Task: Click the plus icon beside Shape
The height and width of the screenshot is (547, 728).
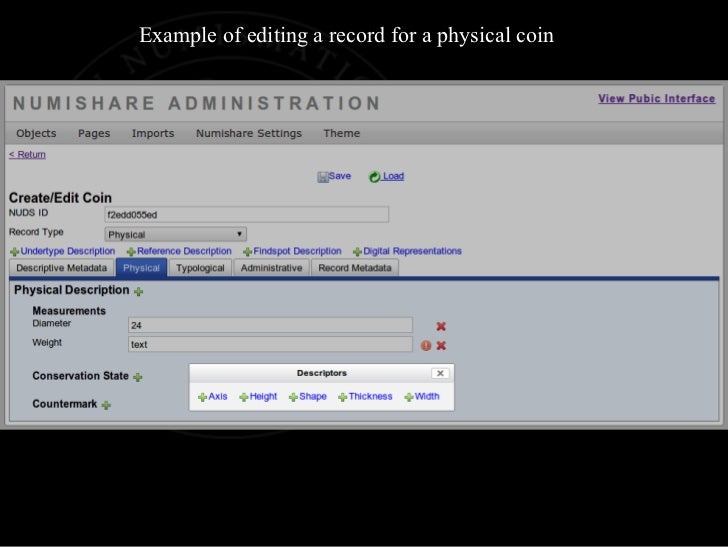Action: [293, 397]
